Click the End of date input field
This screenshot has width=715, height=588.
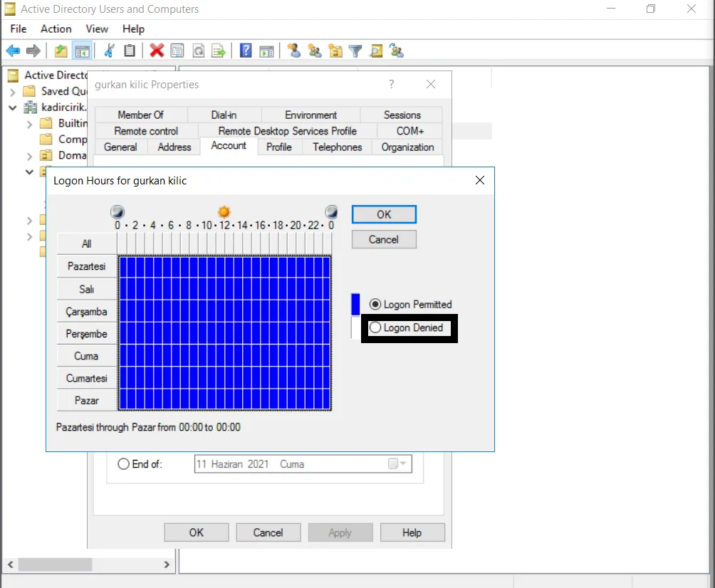point(303,464)
